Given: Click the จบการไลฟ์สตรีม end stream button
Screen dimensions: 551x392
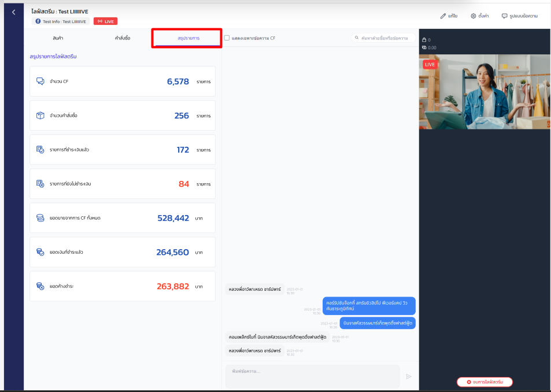Looking at the screenshot, I should pos(485,382).
